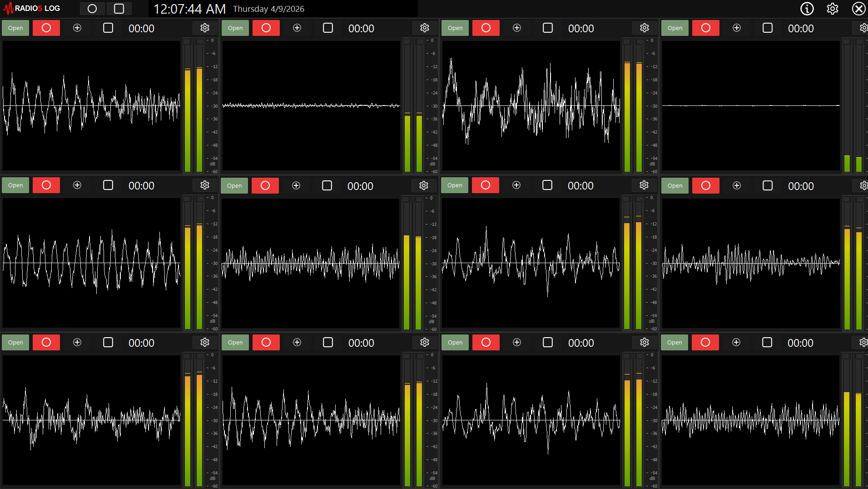This screenshot has height=489, width=868.
Task: Click the global stop button in title bar
Action: pyautogui.click(x=119, y=9)
